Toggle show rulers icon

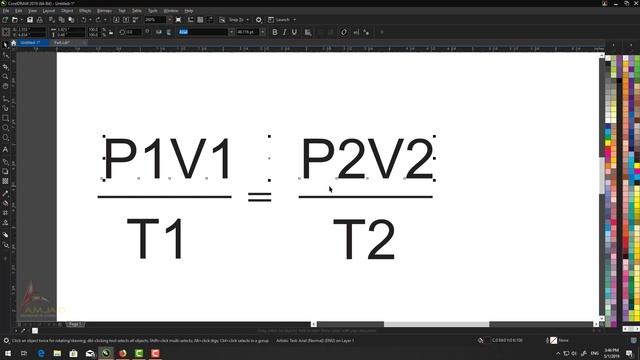point(191,20)
